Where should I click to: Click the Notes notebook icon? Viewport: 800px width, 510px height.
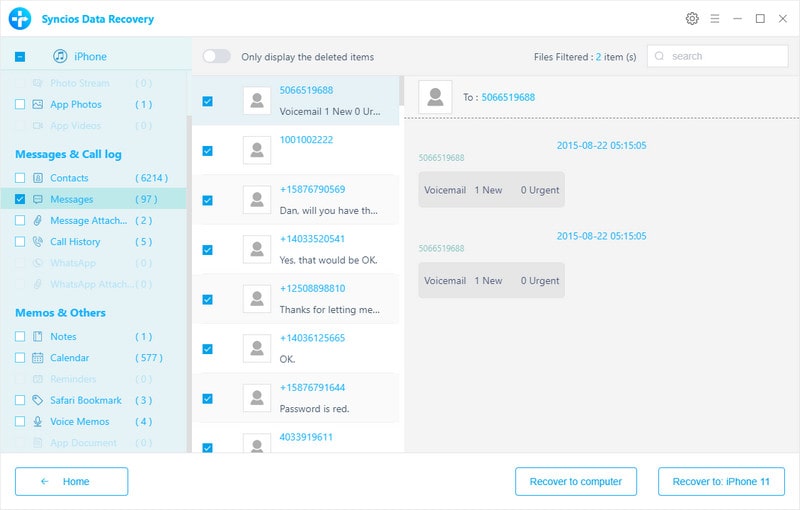tap(38, 337)
